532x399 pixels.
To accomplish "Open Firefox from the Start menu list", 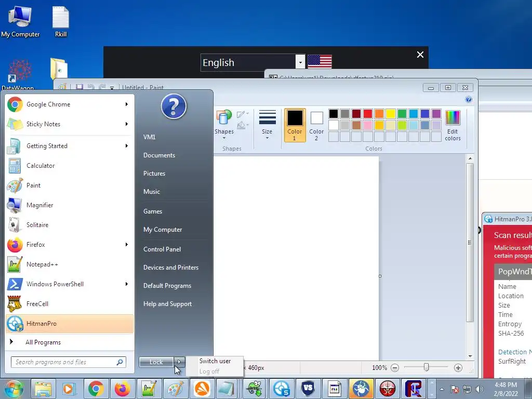I will tap(70, 245).
